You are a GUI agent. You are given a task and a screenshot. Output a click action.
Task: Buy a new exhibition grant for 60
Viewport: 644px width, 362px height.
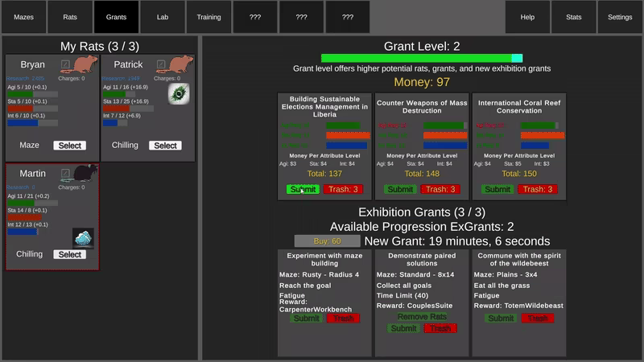coord(328,241)
